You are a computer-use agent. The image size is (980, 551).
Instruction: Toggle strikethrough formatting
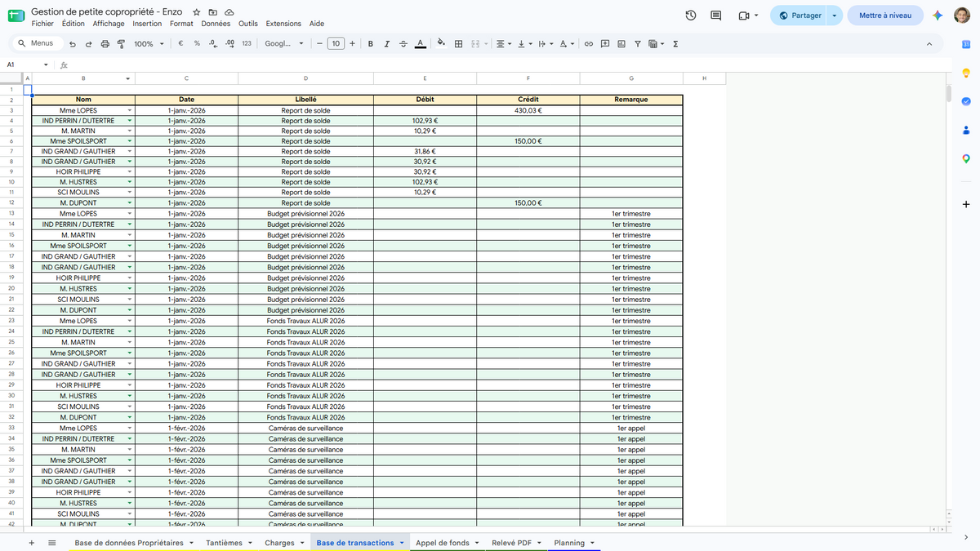tap(403, 44)
